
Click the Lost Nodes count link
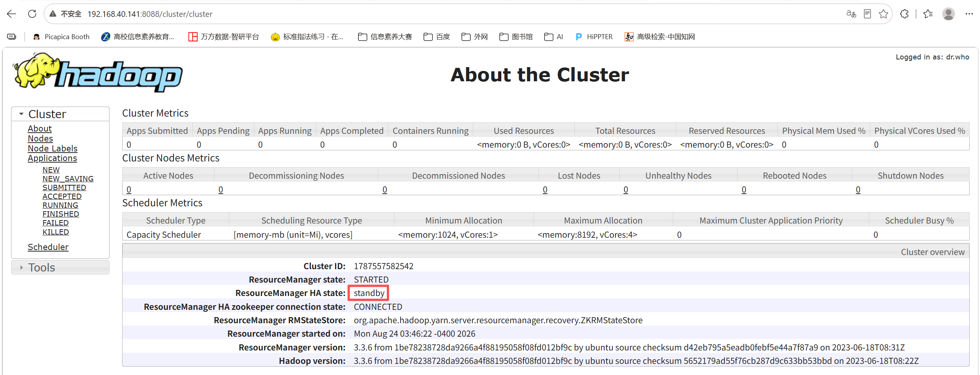pyautogui.click(x=545, y=189)
